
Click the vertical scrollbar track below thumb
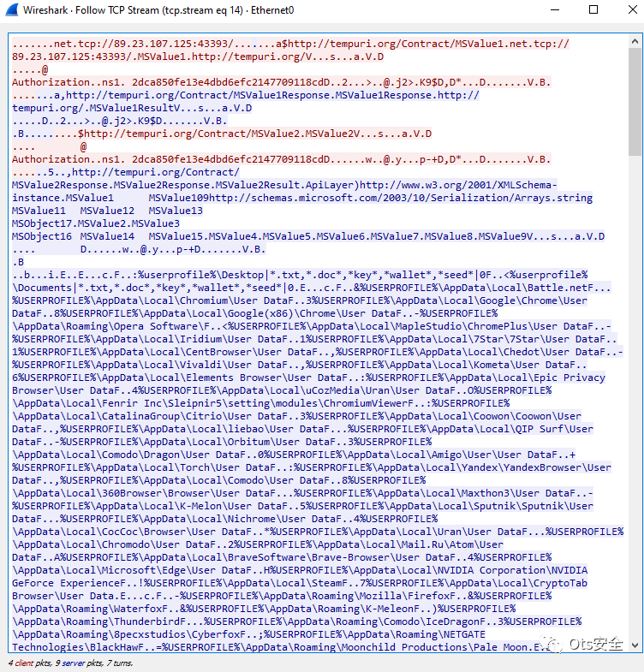[635, 398]
